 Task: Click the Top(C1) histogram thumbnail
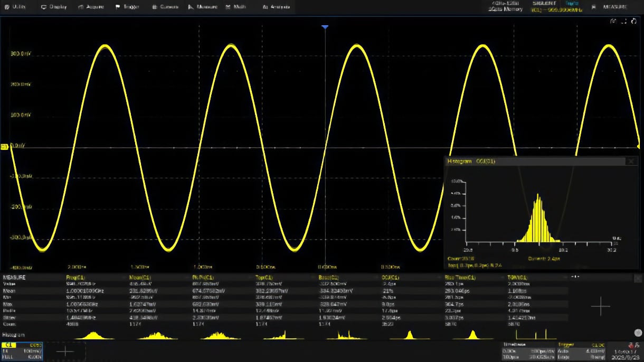pyautogui.click(x=285, y=335)
